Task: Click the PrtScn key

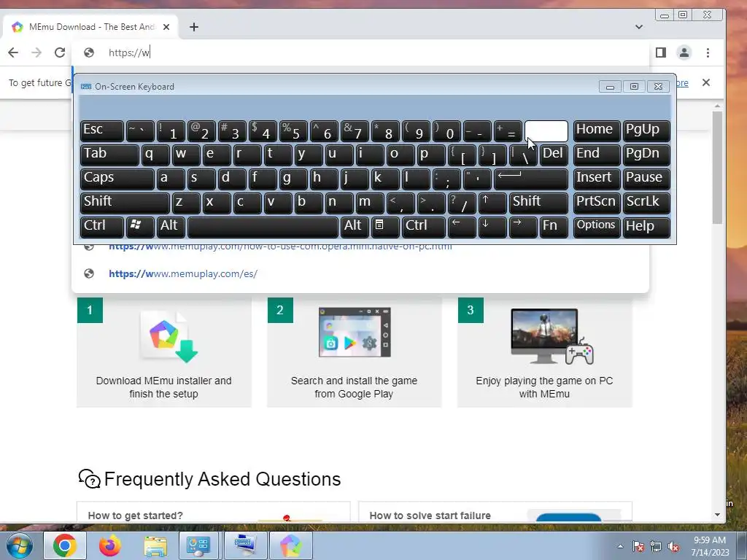Action: tap(596, 203)
